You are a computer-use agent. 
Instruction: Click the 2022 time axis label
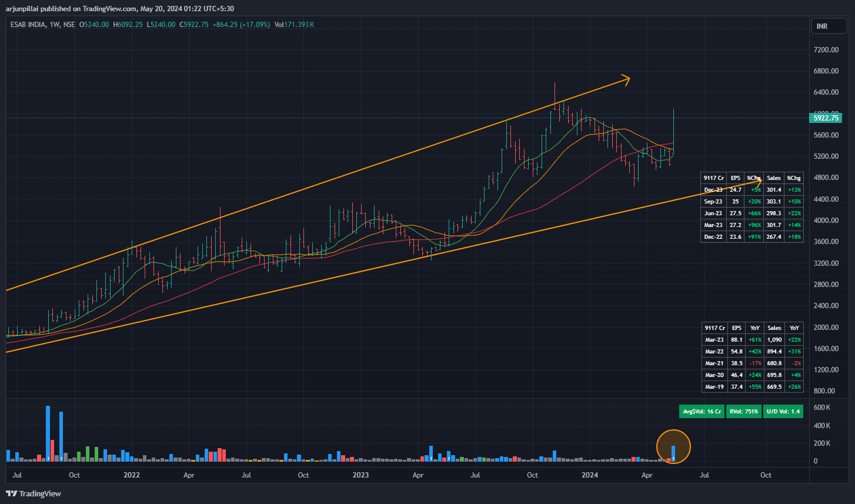pyautogui.click(x=132, y=475)
